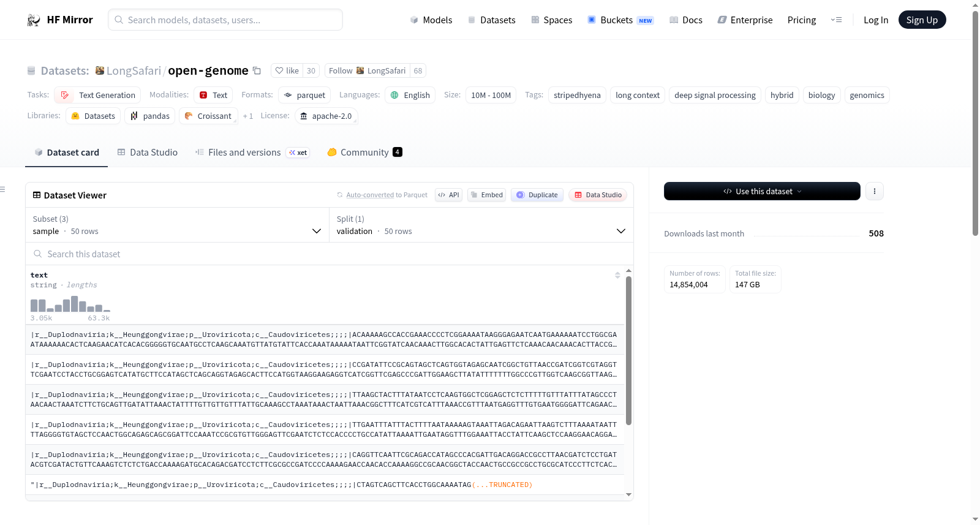Select the English language tag
The width and height of the screenshot is (980, 525).
tap(410, 95)
